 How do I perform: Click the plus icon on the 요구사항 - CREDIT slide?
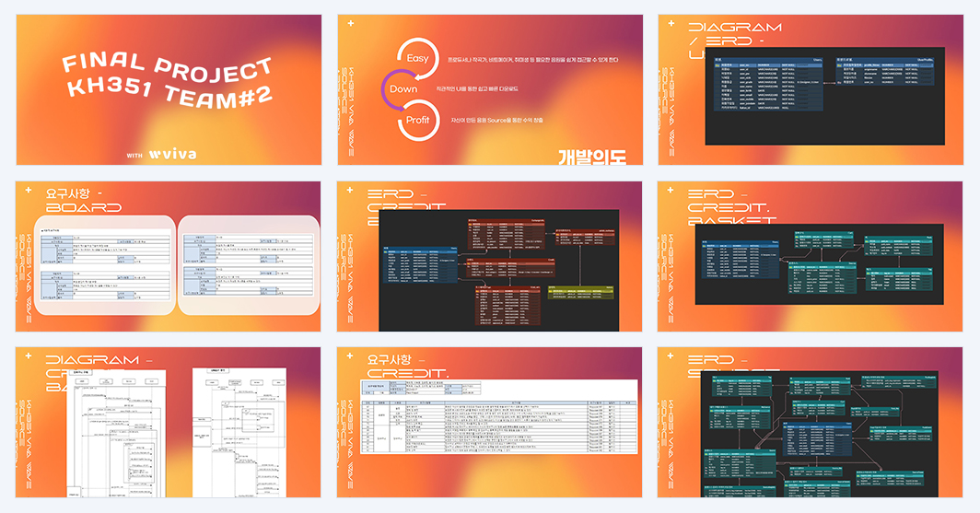click(350, 356)
